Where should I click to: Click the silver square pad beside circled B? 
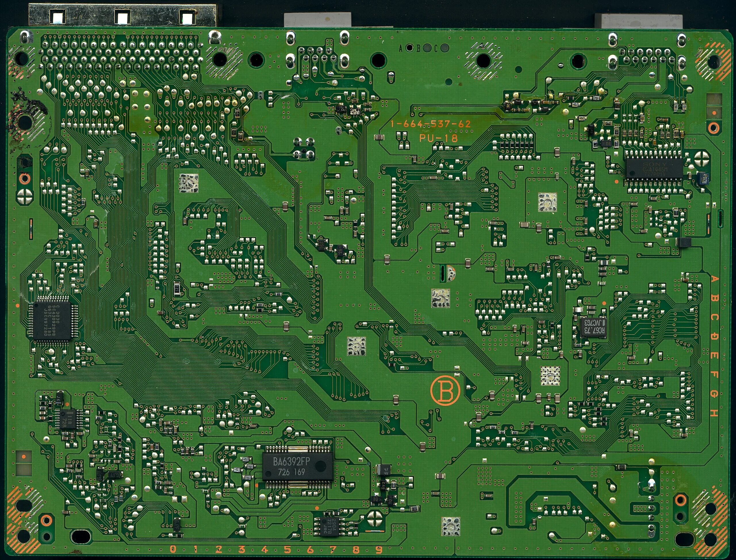(550, 376)
